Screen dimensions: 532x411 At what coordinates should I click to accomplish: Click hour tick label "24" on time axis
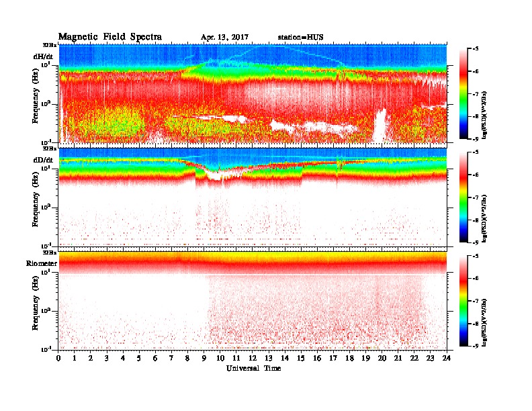click(447, 359)
